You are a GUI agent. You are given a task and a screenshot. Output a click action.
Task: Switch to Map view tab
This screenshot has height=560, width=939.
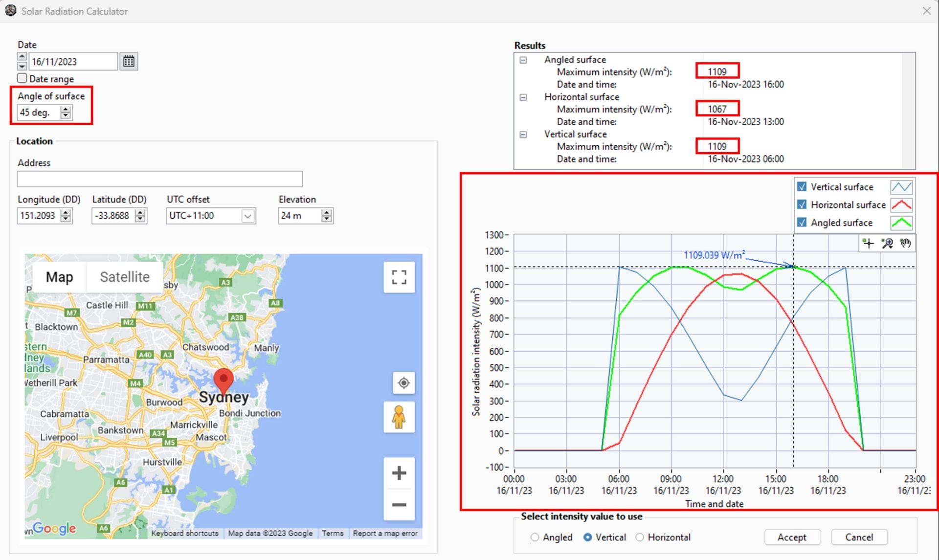[x=59, y=277]
